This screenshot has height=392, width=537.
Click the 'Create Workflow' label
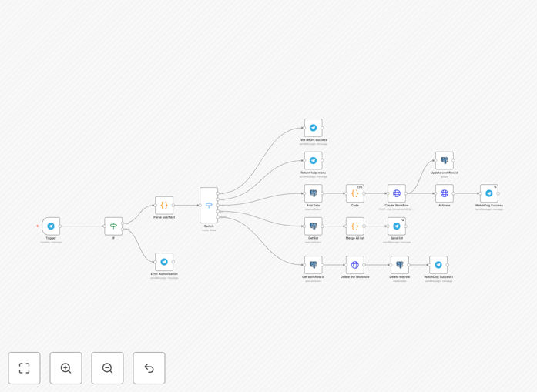pos(397,206)
